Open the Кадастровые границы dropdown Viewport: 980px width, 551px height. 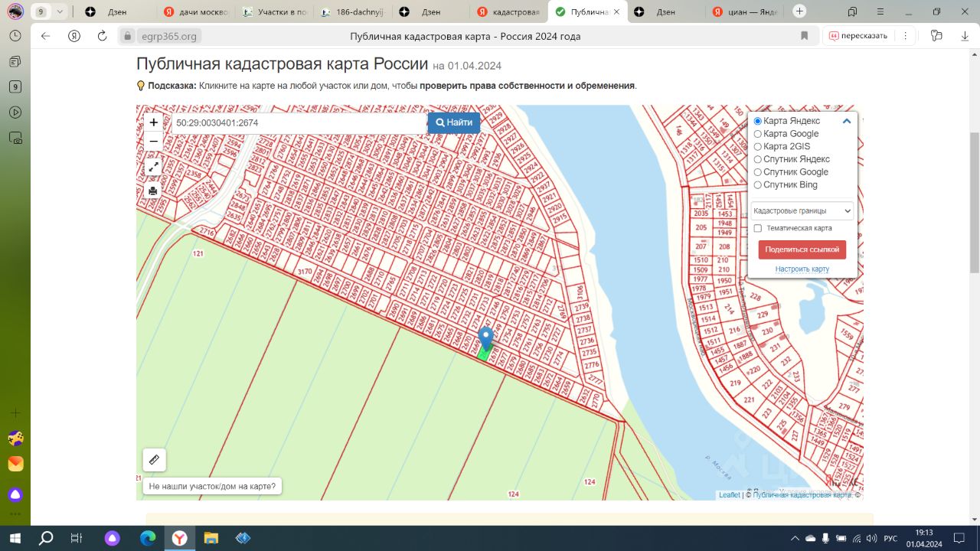[x=802, y=210]
